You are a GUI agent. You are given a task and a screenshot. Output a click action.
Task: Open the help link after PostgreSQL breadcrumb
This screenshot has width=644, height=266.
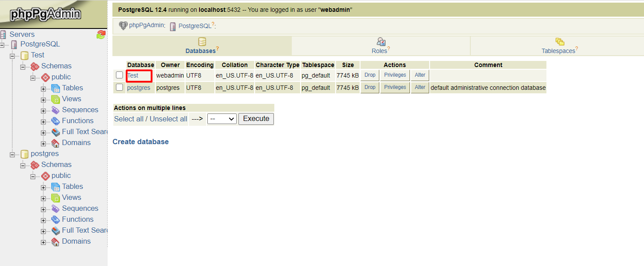pos(213,25)
